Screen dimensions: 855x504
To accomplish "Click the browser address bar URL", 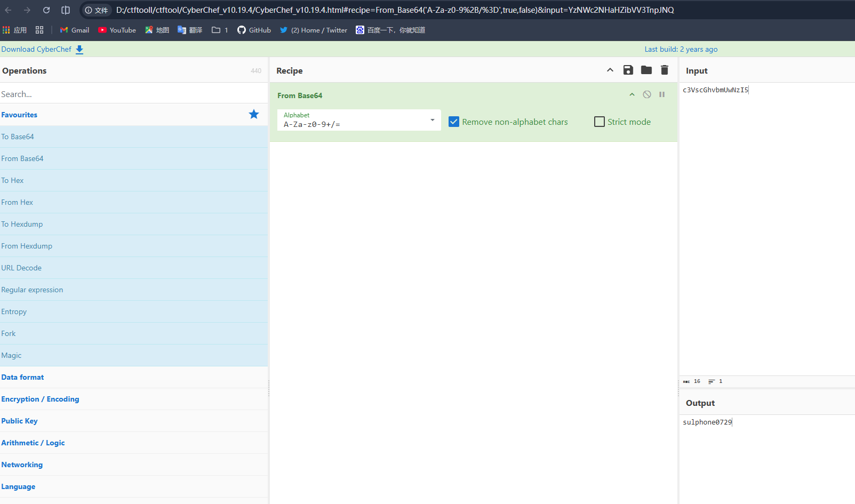I will pos(395,10).
